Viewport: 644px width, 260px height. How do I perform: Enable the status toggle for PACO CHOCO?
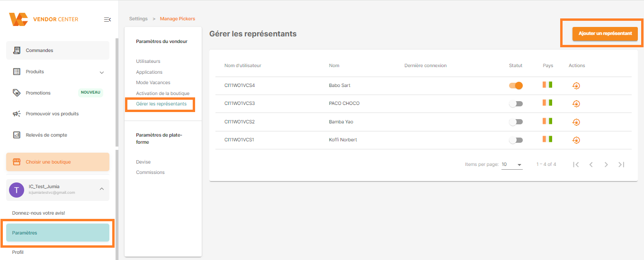(x=516, y=104)
